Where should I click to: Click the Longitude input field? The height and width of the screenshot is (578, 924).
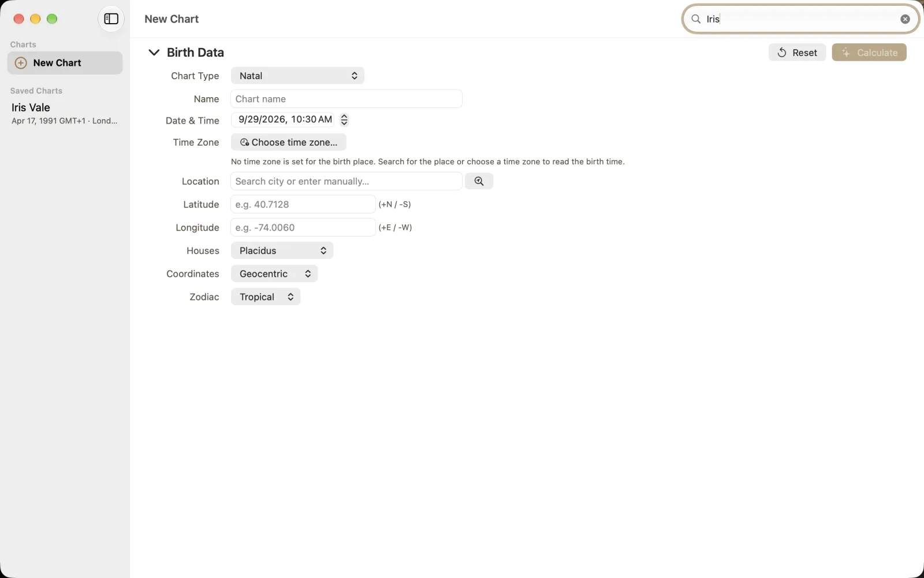[x=303, y=227]
